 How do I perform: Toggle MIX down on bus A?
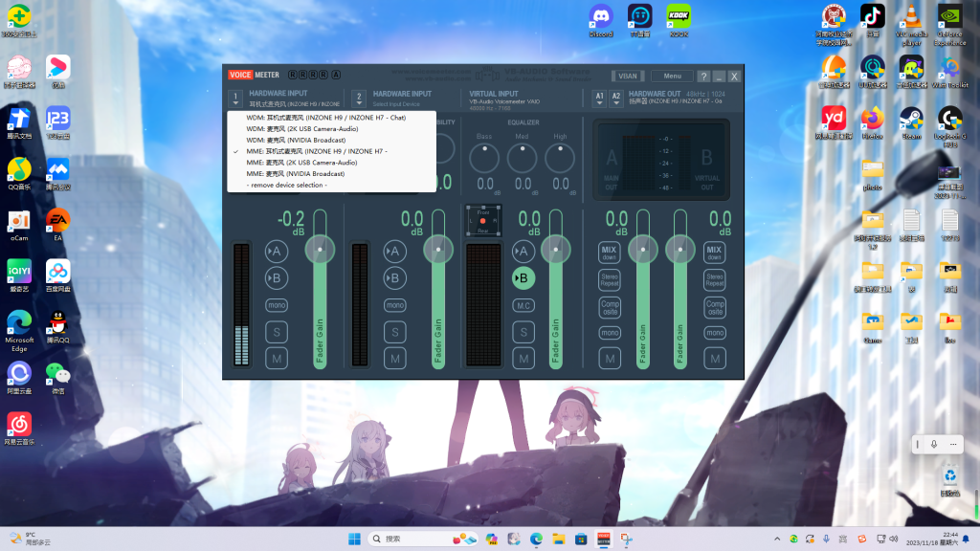click(610, 253)
